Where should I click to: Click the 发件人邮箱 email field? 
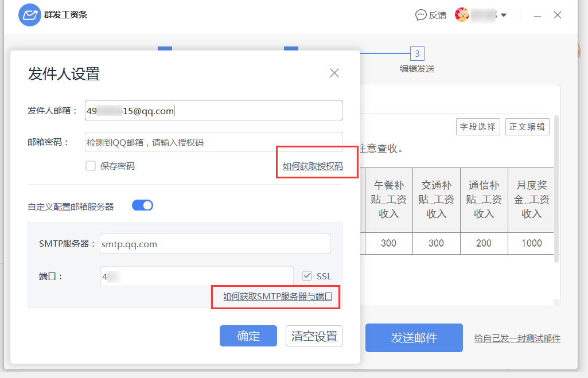click(x=213, y=111)
